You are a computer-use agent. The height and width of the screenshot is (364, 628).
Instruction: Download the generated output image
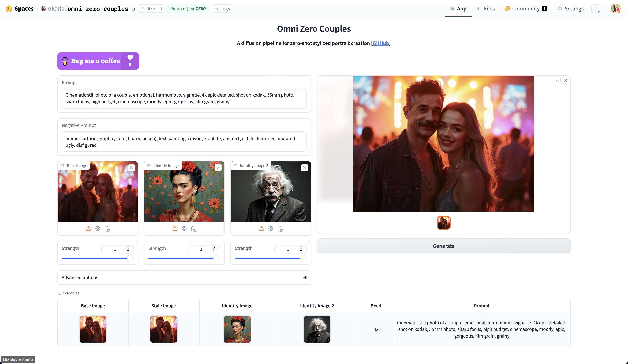click(x=557, y=80)
